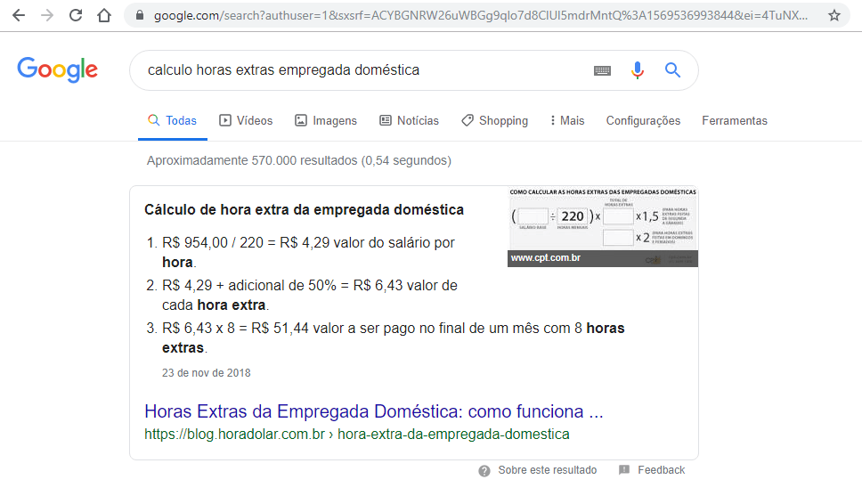Open the on-screen keyboard icon in search box

(x=602, y=70)
